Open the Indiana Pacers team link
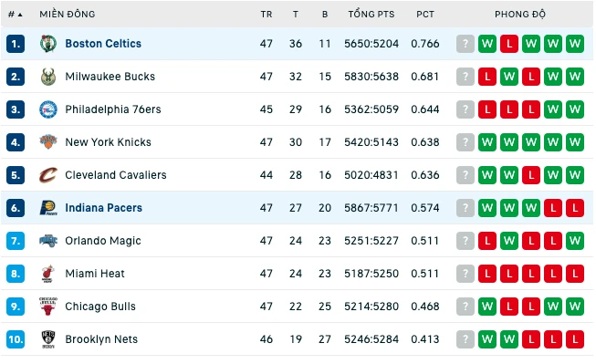The width and height of the screenshot is (596, 364). [x=103, y=208]
